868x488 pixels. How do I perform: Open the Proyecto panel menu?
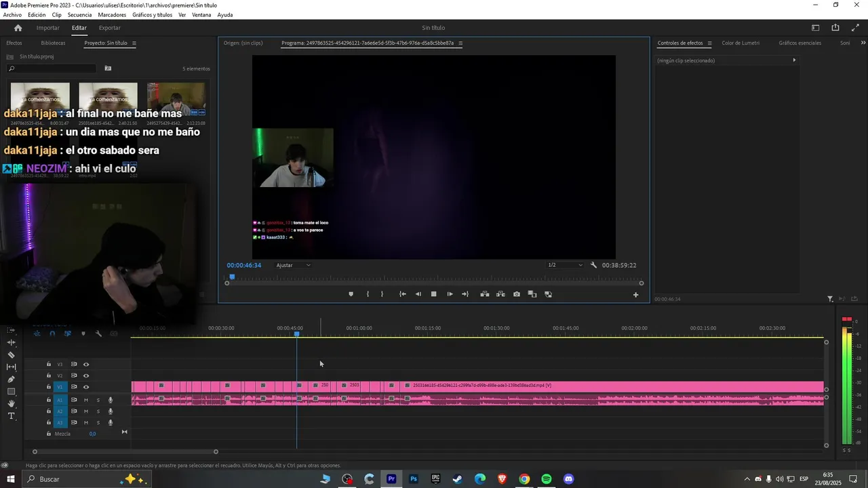(134, 43)
